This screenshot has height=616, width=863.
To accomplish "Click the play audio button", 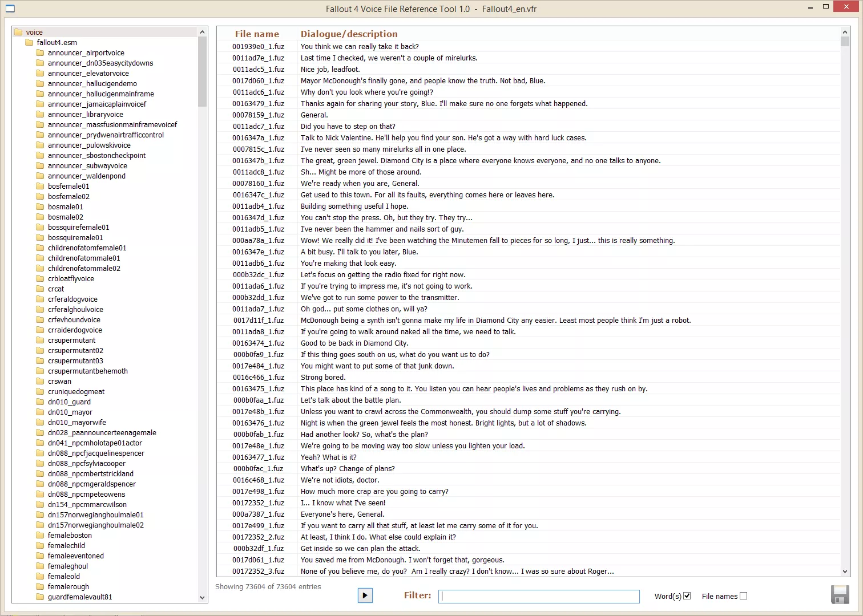I will [365, 595].
